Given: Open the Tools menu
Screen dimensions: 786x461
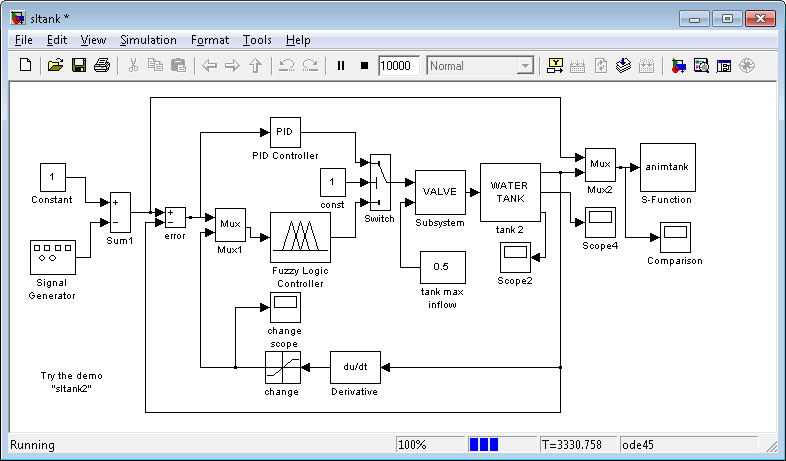Looking at the screenshot, I should coord(257,40).
